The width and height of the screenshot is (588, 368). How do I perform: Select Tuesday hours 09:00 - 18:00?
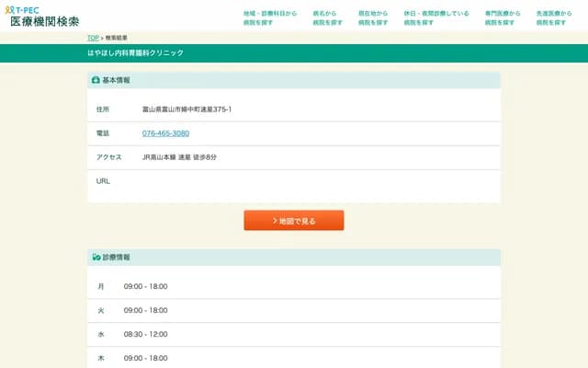click(x=145, y=311)
